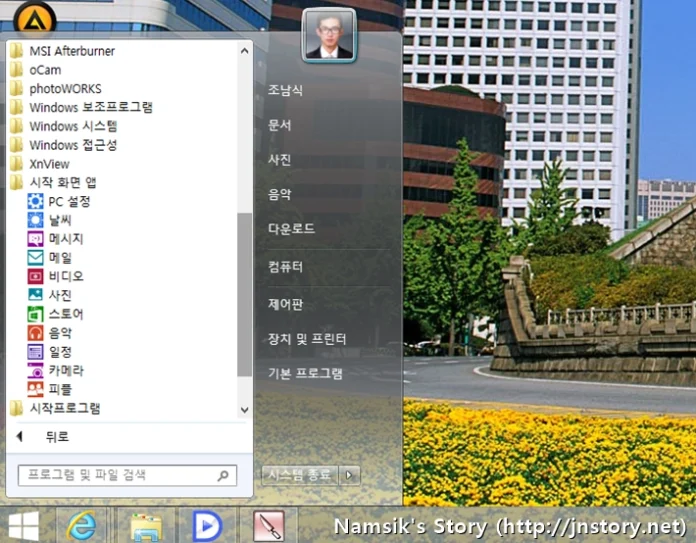Click the 시스템 종료 button
Viewport: 696px width, 543px height.
[299, 475]
